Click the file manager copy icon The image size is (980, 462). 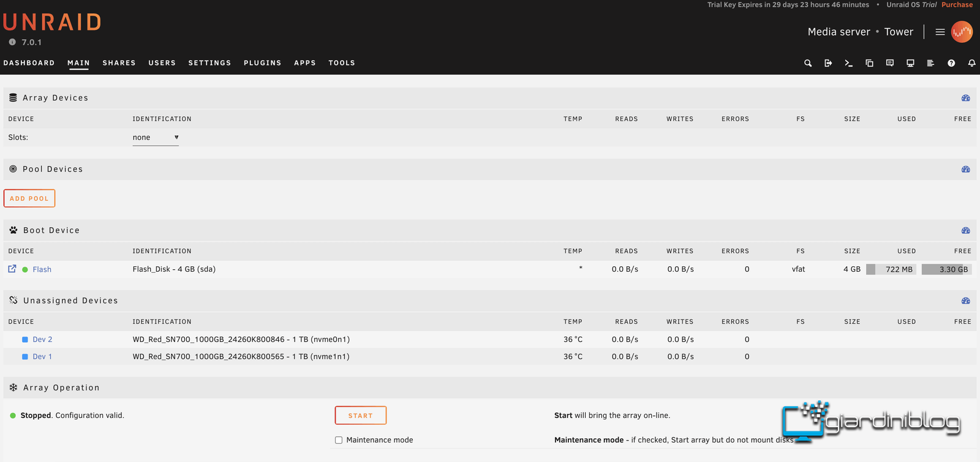point(869,63)
